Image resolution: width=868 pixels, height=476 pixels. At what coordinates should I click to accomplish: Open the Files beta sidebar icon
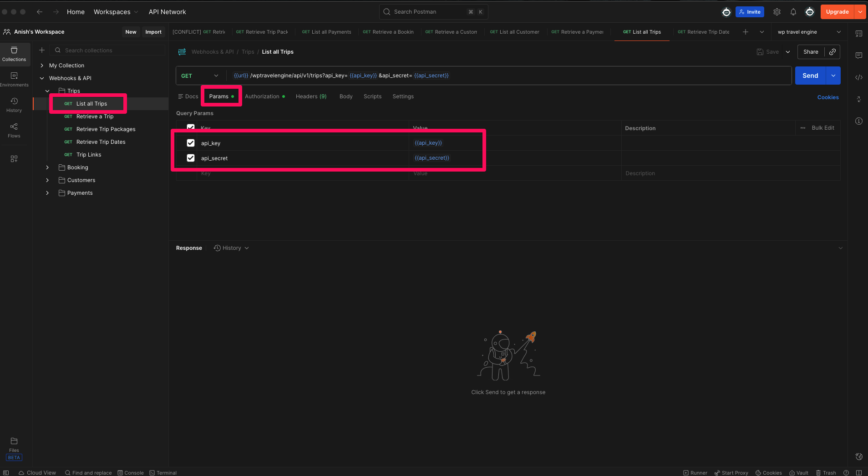(14, 445)
